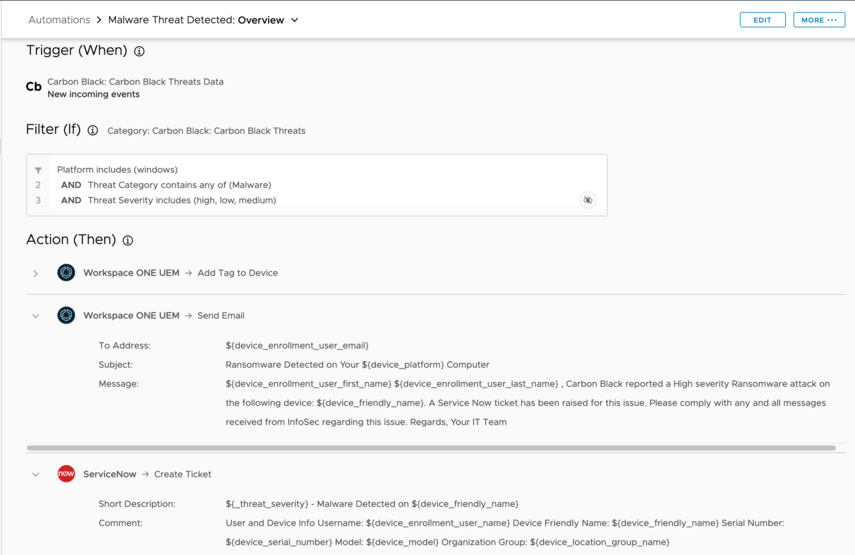Collapse the ServiceNow Create Ticket action

tap(36, 475)
